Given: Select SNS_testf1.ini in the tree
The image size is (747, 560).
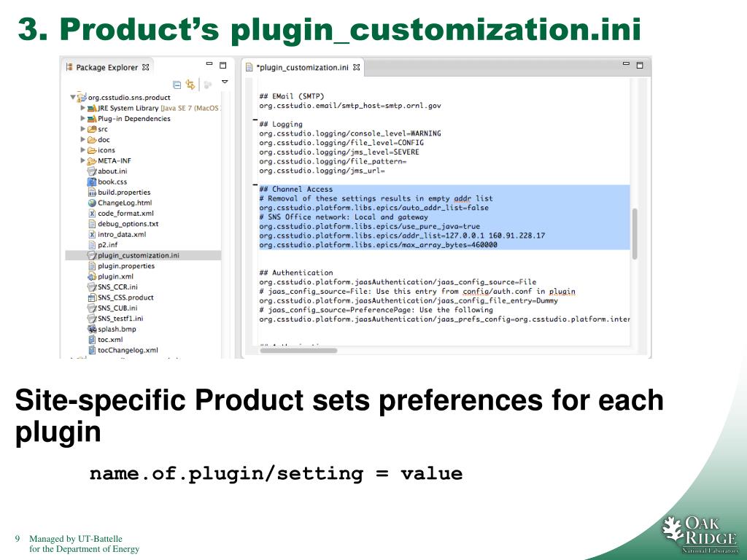Looking at the screenshot, I should pos(120,318).
